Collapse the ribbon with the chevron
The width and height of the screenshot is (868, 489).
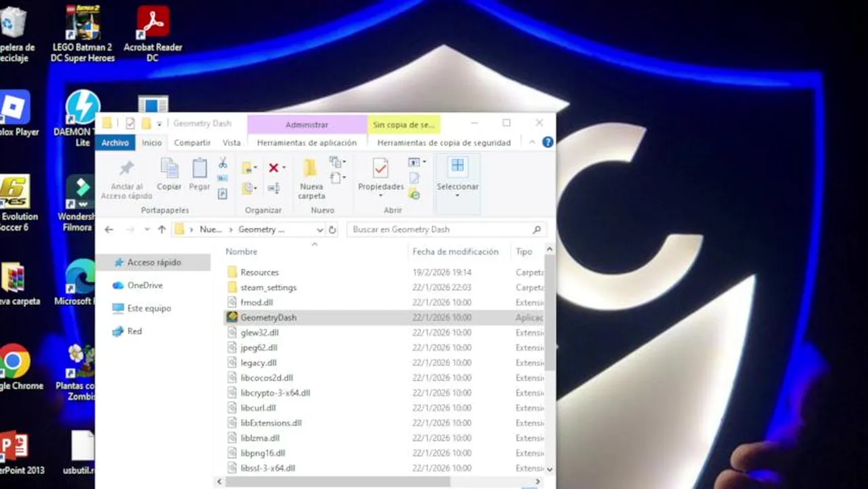pyautogui.click(x=532, y=143)
